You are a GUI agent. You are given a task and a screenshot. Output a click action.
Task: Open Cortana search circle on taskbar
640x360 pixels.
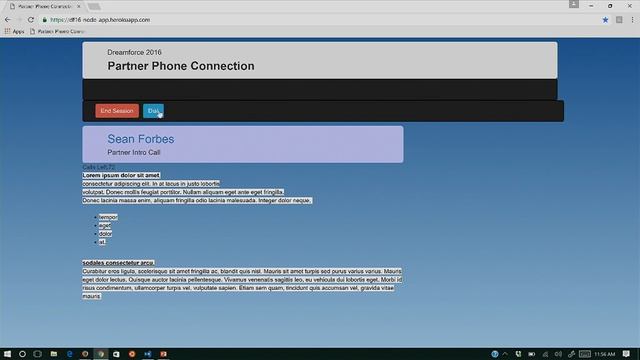coord(22,354)
